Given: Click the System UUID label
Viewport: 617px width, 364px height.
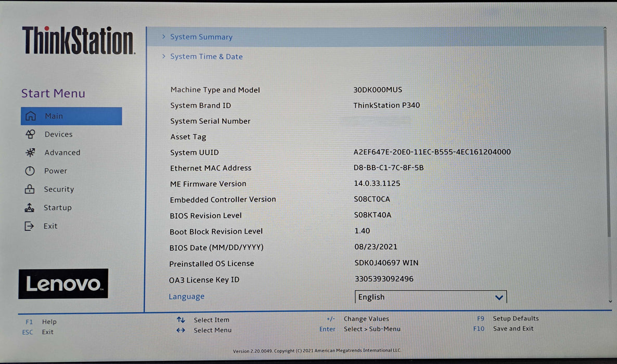Looking at the screenshot, I should pyautogui.click(x=194, y=152).
